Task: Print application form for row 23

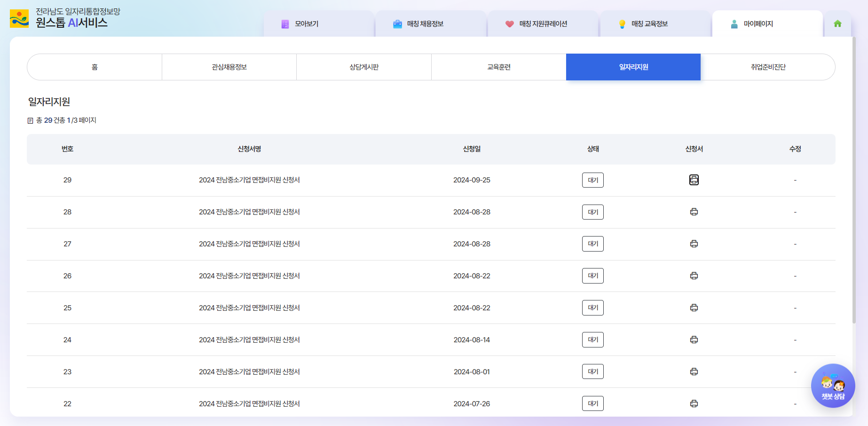Action: [694, 372]
